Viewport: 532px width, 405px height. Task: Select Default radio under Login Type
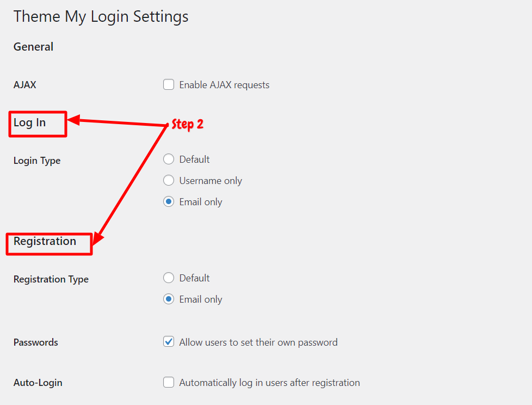coord(169,159)
